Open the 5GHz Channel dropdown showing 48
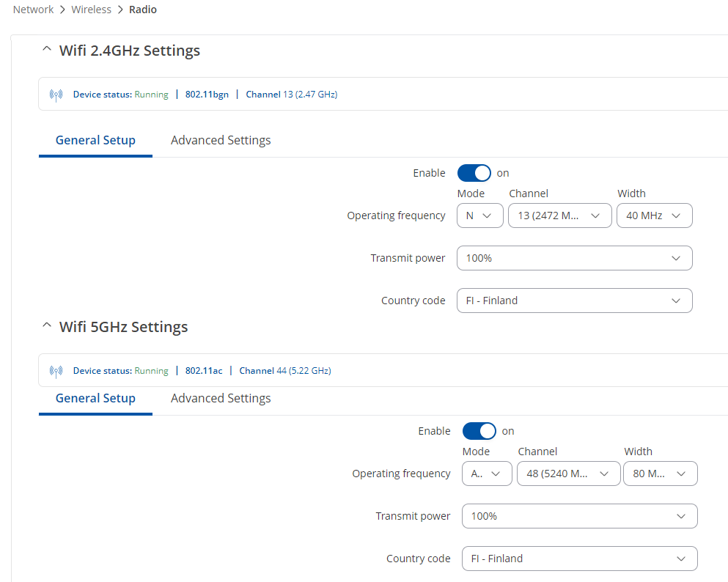The width and height of the screenshot is (728, 582). [x=569, y=474]
